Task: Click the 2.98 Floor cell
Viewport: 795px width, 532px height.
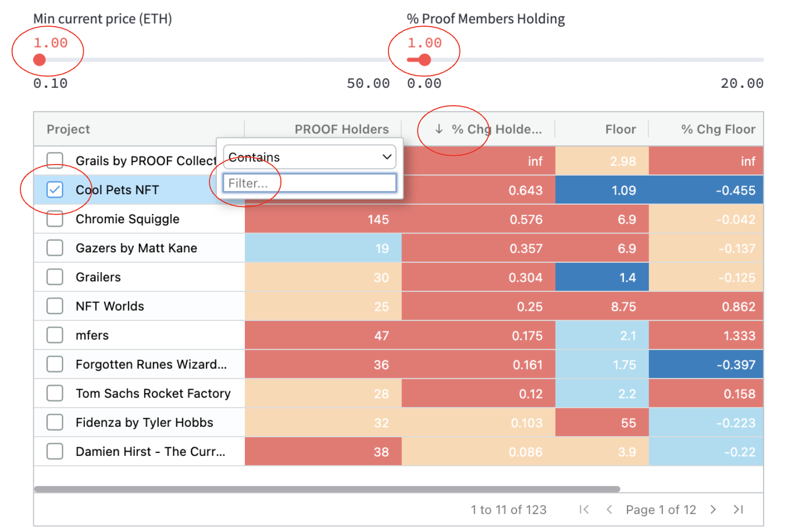Action: click(602, 161)
